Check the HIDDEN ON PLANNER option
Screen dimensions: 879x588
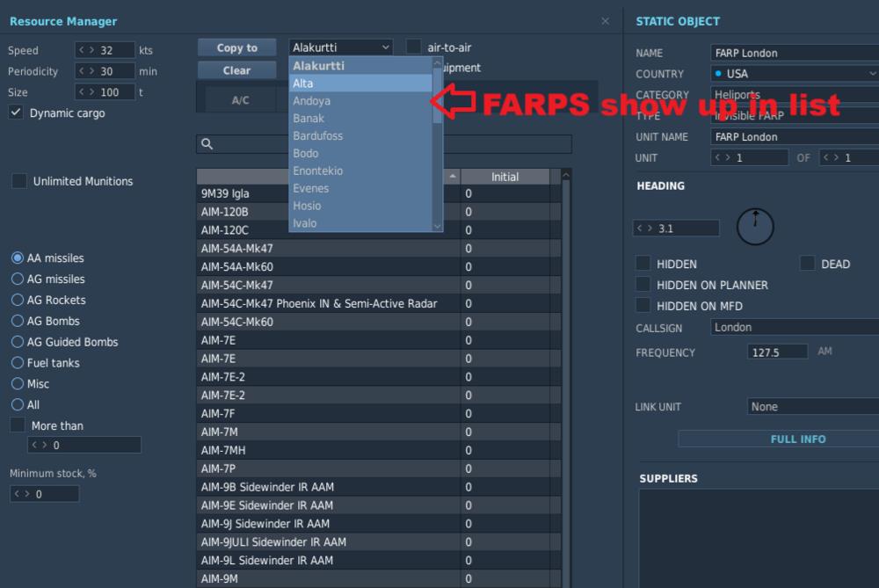[643, 284]
